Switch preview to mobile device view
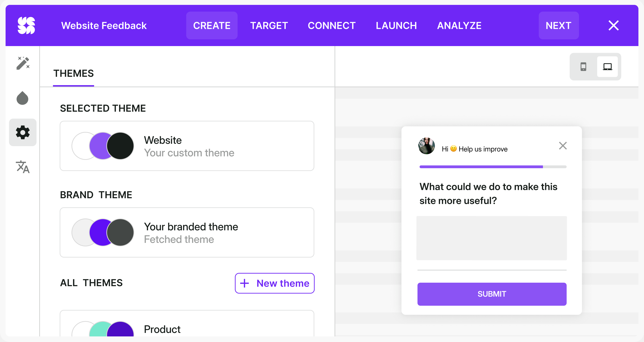Screen dimensions: 644x342 click(583, 67)
